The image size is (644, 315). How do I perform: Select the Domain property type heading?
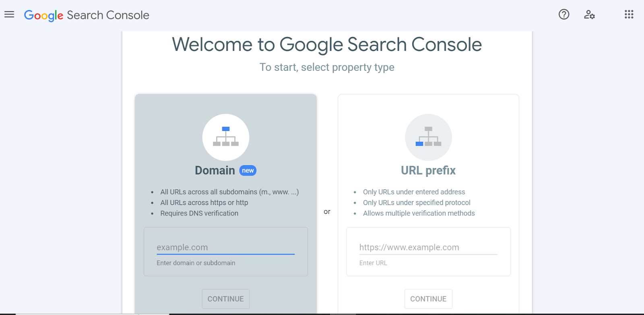point(215,170)
